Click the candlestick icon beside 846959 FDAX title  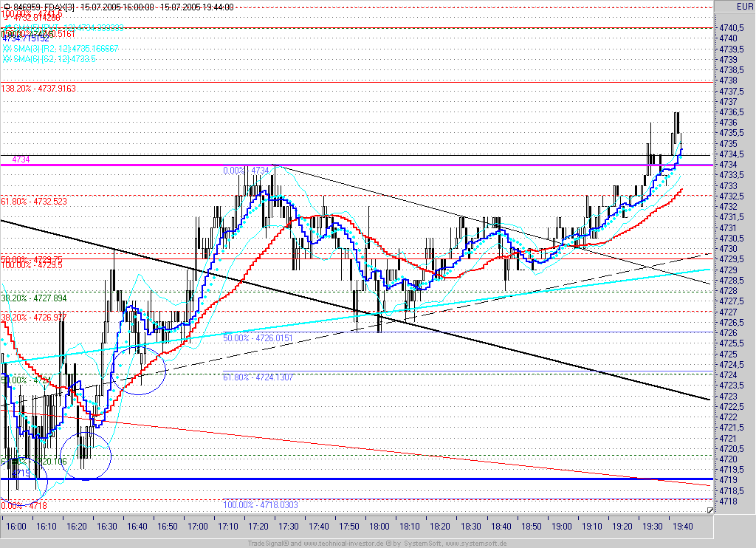pyautogui.click(x=6, y=7)
